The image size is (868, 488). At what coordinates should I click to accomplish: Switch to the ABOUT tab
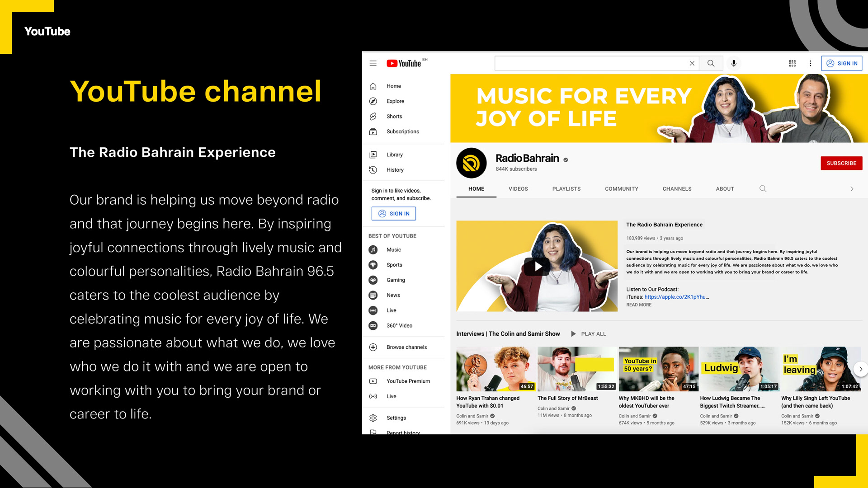pyautogui.click(x=725, y=189)
